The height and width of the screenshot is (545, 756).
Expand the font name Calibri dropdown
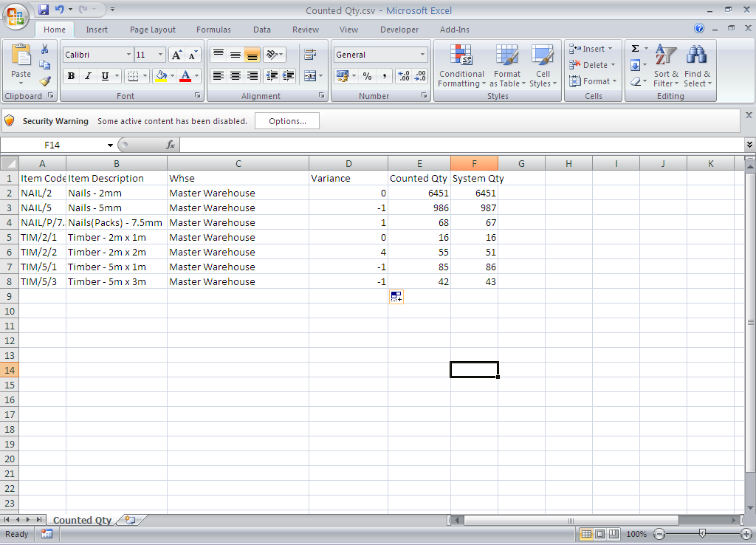coord(128,55)
